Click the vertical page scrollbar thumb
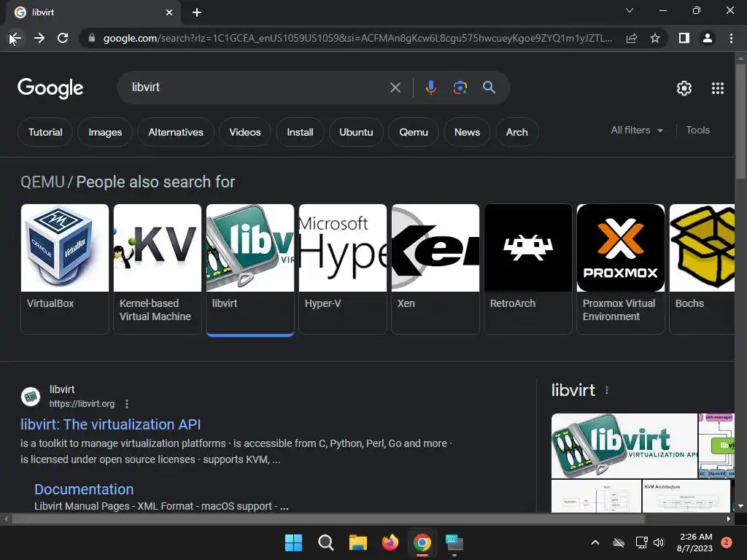747x560 pixels. click(x=740, y=122)
